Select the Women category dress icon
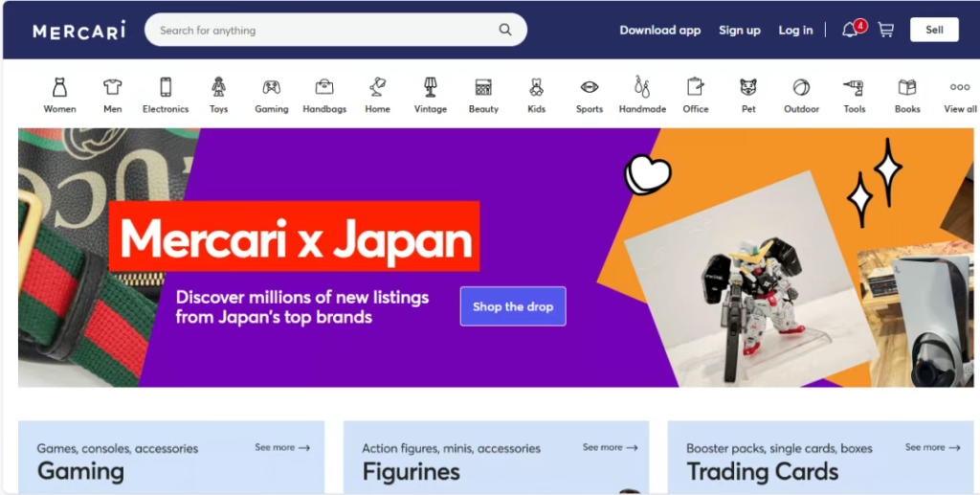Screen dimensions: 980x495 pos(59,87)
